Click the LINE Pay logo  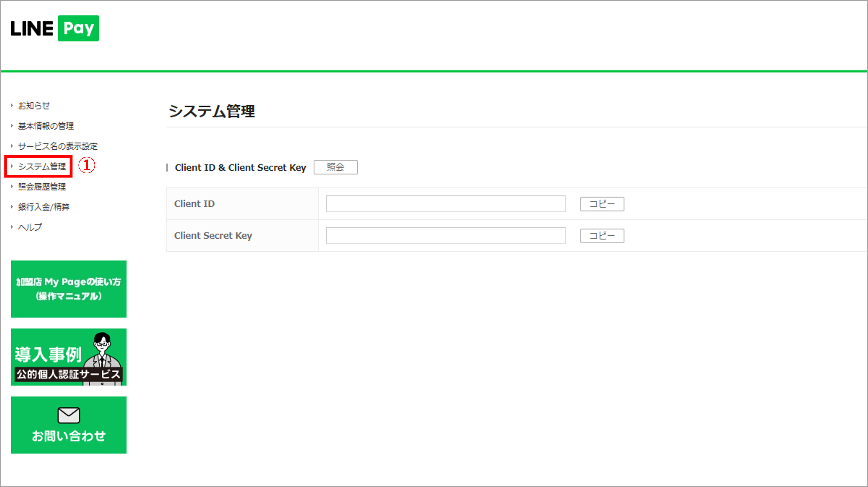coord(55,28)
